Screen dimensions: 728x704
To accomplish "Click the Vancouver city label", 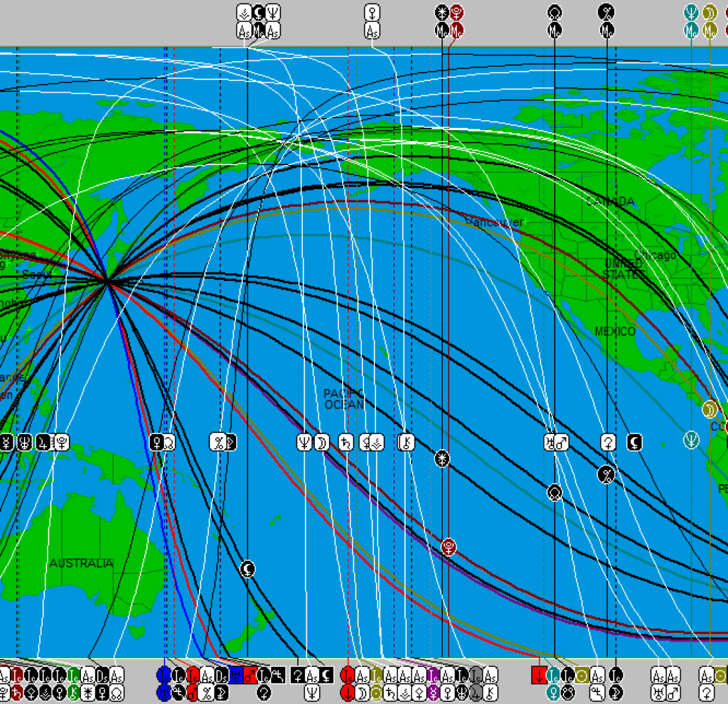I will [495, 223].
